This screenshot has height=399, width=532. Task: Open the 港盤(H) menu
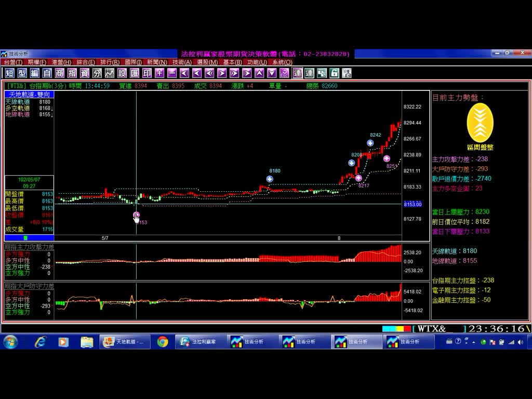click(61, 62)
